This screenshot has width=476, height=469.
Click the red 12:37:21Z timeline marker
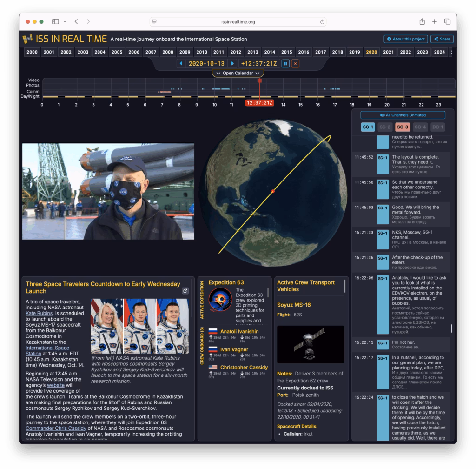(x=259, y=102)
